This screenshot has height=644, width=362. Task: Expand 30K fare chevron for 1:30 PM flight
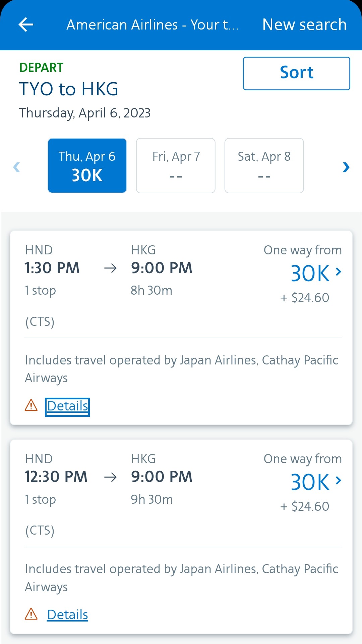click(x=339, y=272)
